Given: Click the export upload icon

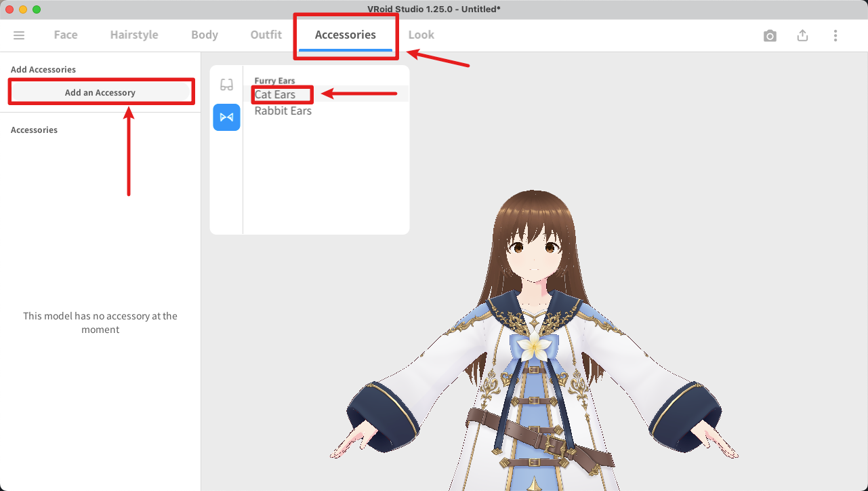Looking at the screenshot, I should tap(802, 36).
